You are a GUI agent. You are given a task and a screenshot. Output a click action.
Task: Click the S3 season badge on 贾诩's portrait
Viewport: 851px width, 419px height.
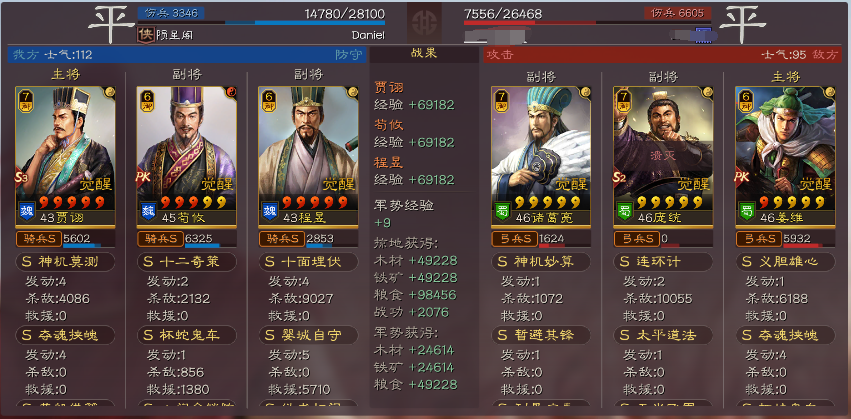22,177
